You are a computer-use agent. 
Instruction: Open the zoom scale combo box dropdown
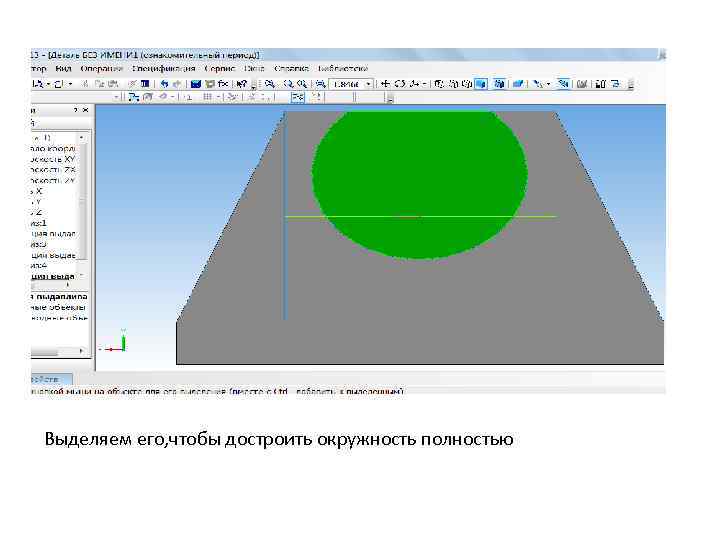[368, 84]
